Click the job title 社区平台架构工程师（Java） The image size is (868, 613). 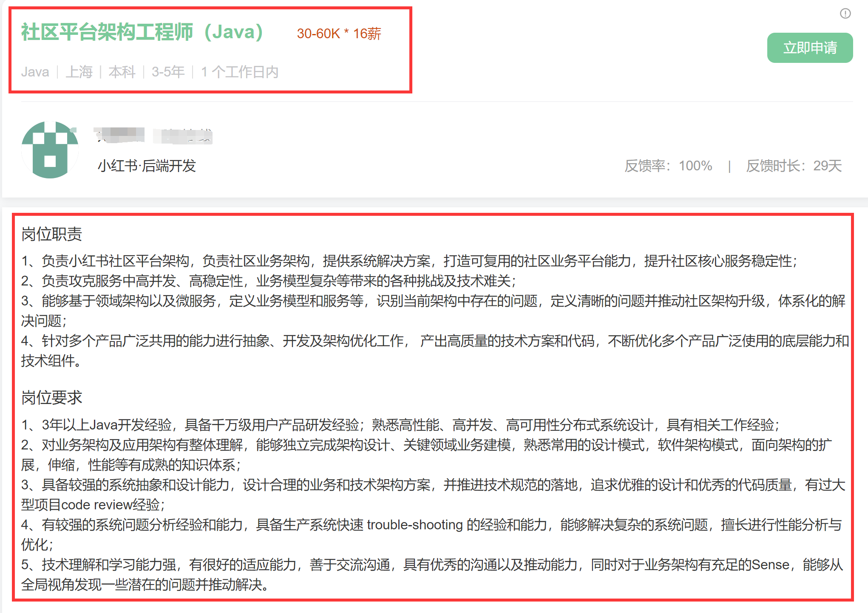coord(142,32)
